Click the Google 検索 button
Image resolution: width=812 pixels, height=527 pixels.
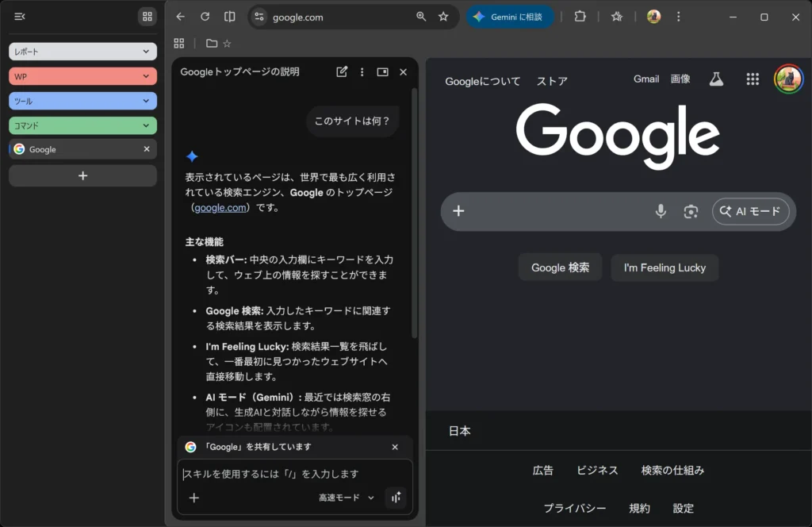561,267
